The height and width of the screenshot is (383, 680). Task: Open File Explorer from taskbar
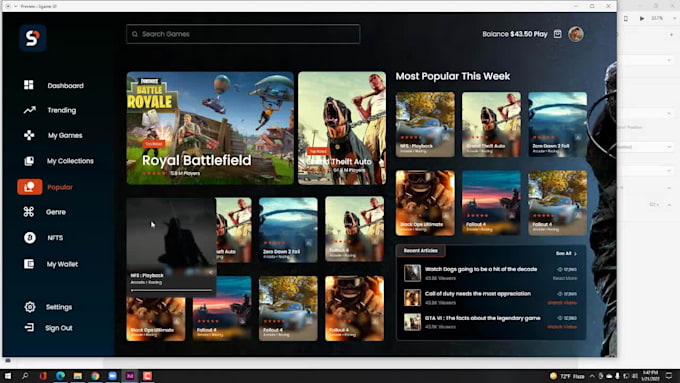(78, 376)
